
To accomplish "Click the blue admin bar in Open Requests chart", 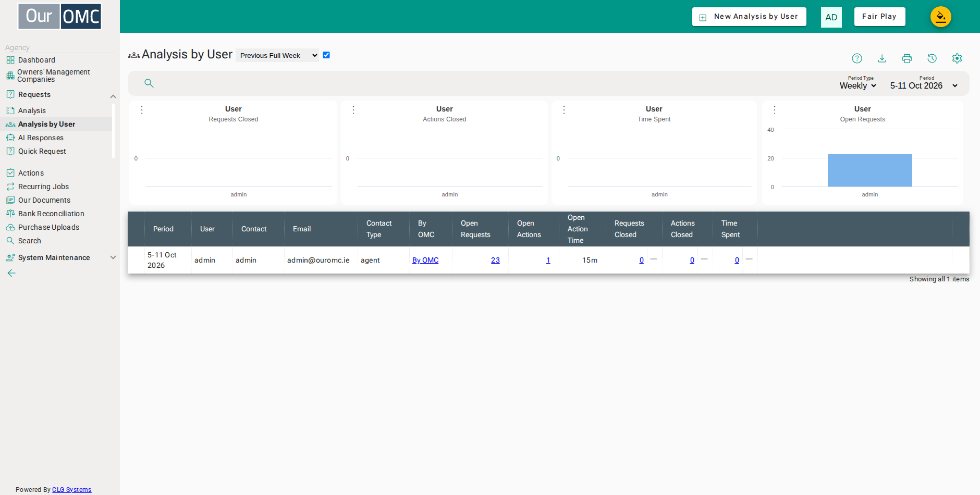I will pos(870,170).
